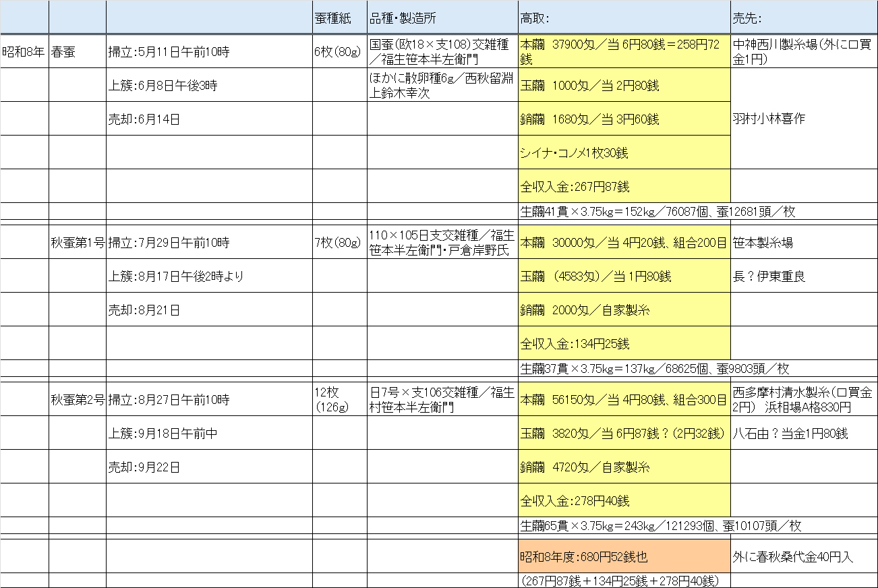878x588 pixels.
Task: Select cell 全収入金:134円25銭
Action: coord(624,343)
